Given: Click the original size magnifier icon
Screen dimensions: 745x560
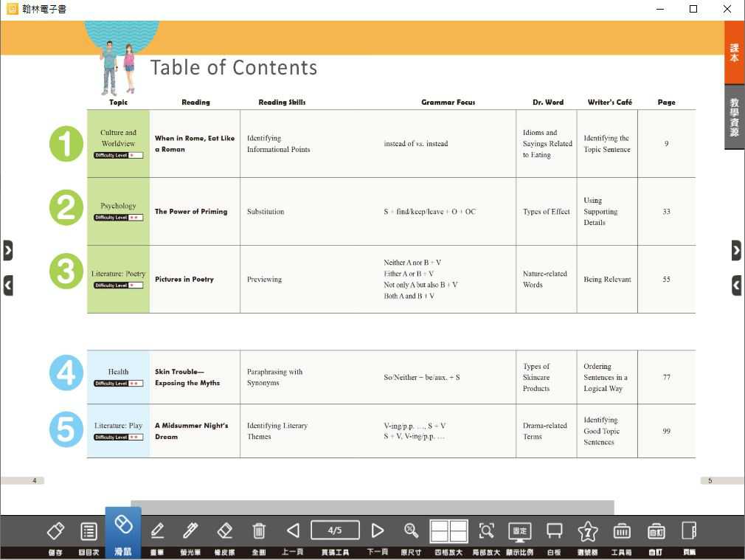Looking at the screenshot, I should [411, 530].
